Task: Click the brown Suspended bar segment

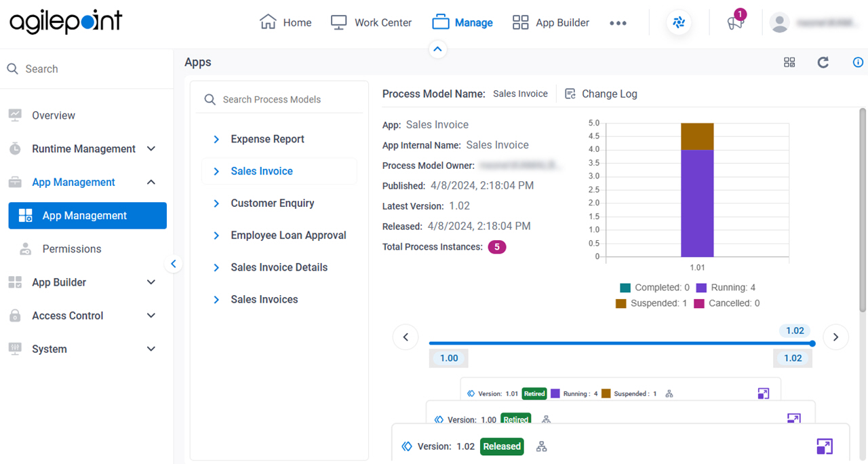Action: 697,136
